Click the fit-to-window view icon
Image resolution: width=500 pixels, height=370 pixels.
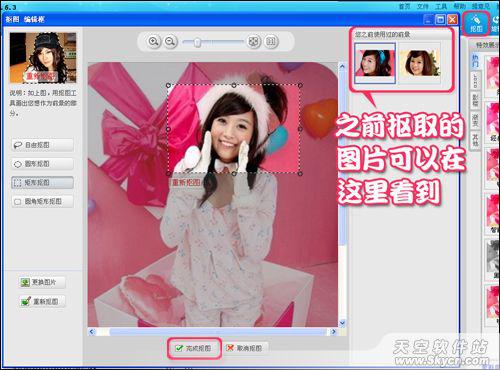(254, 42)
